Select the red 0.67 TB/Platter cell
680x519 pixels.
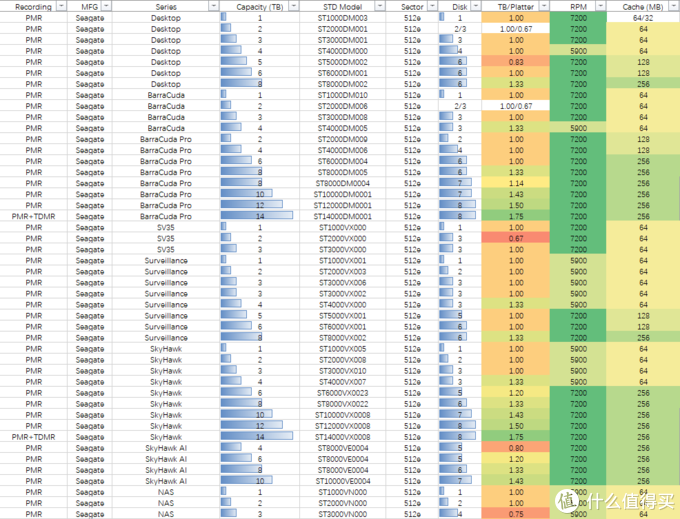point(515,238)
